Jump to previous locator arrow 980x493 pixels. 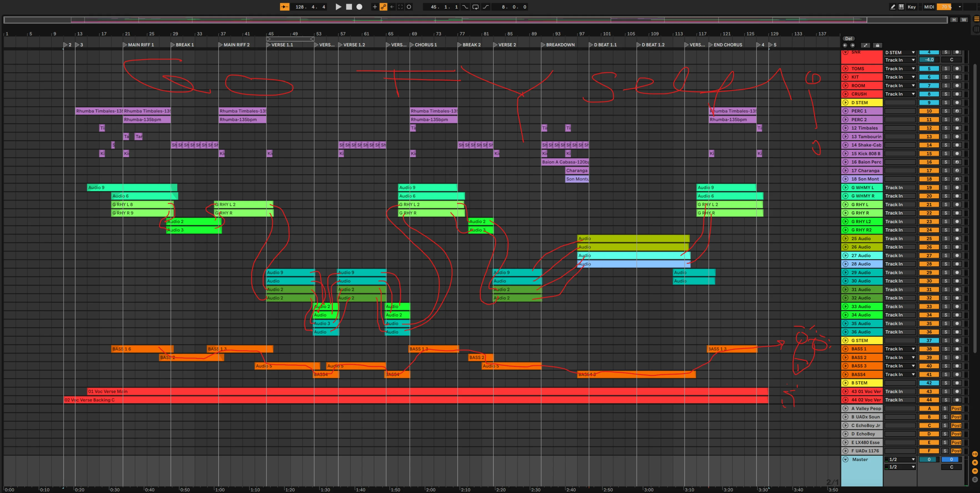click(x=845, y=45)
